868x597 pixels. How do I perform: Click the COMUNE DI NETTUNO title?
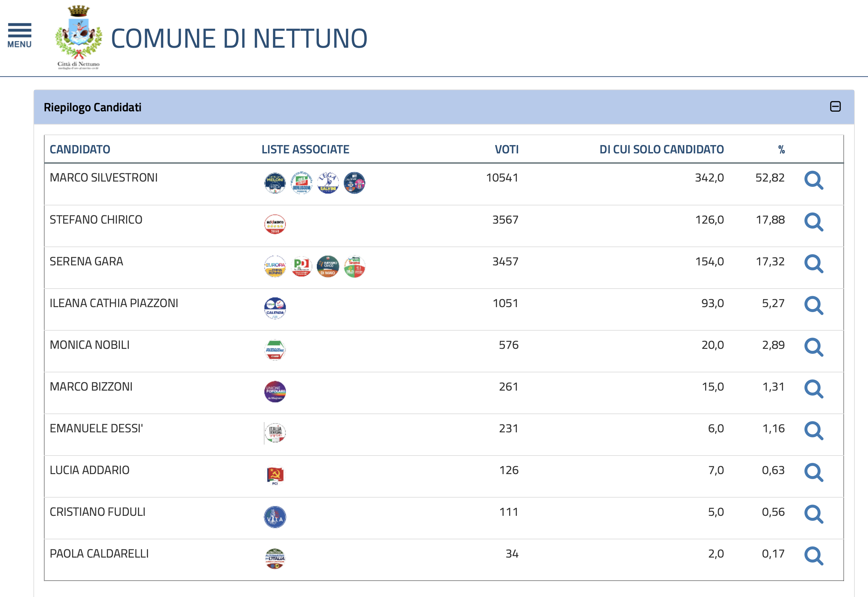[x=239, y=38]
